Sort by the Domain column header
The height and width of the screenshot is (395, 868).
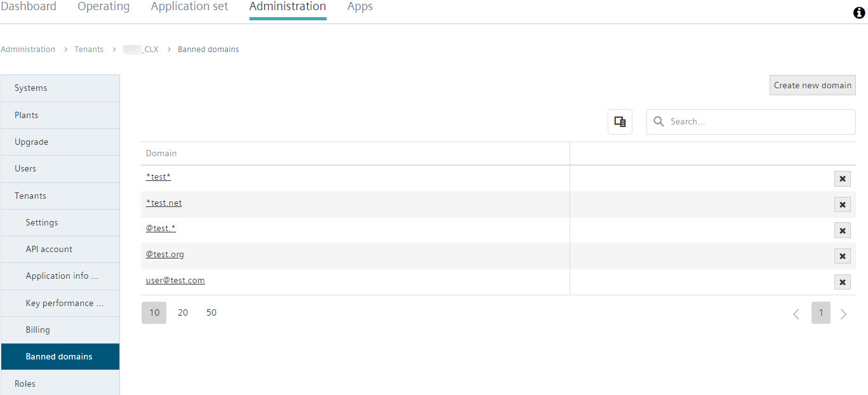(x=161, y=154)
